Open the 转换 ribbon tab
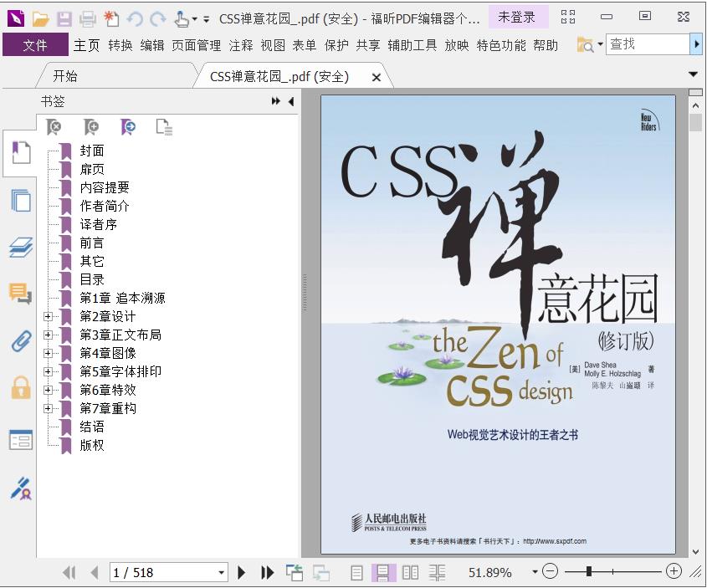The width and height of the screenshot is (707, 588). pos(120,45)
